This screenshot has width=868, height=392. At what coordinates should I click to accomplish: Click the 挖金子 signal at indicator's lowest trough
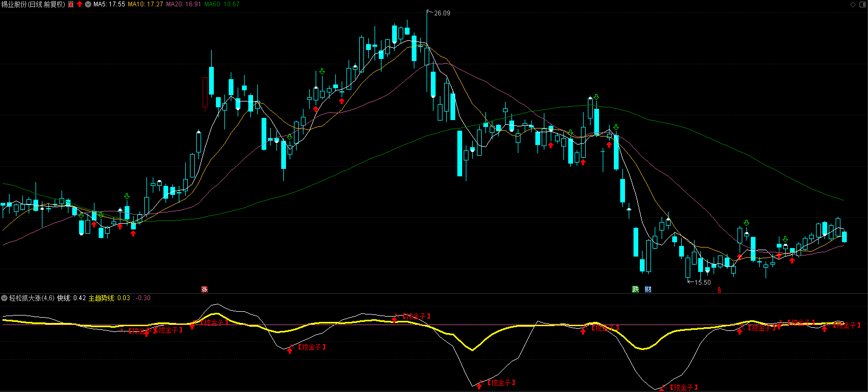point(683,388)
